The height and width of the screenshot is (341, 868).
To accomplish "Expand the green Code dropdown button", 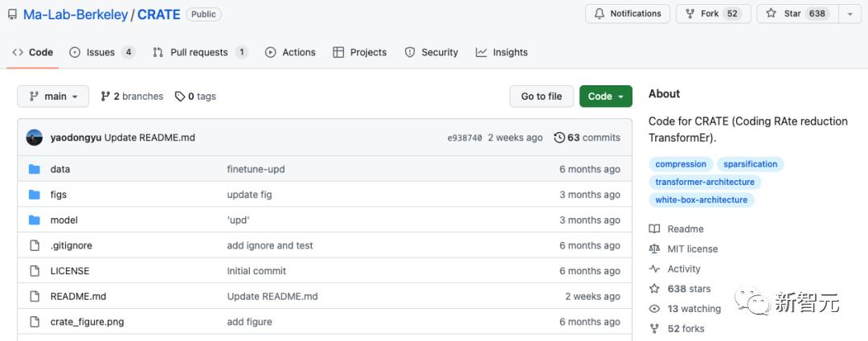I will [x=605, y=97].
